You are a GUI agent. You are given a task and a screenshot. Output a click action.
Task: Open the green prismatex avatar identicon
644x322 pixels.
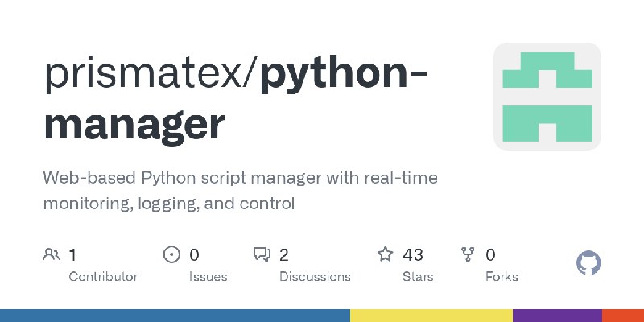[547, 97]
